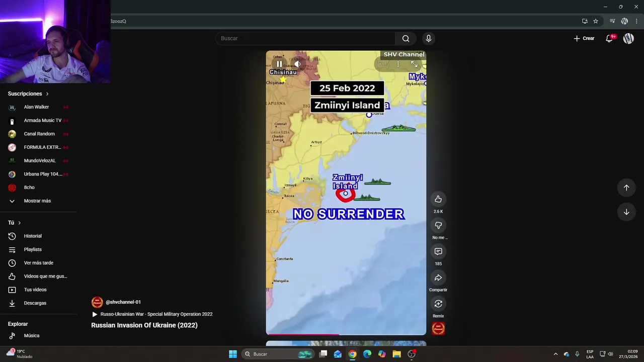
Task: Open the Russo-Ukrainian War playlist link
Action: click(x=152, y=314)
